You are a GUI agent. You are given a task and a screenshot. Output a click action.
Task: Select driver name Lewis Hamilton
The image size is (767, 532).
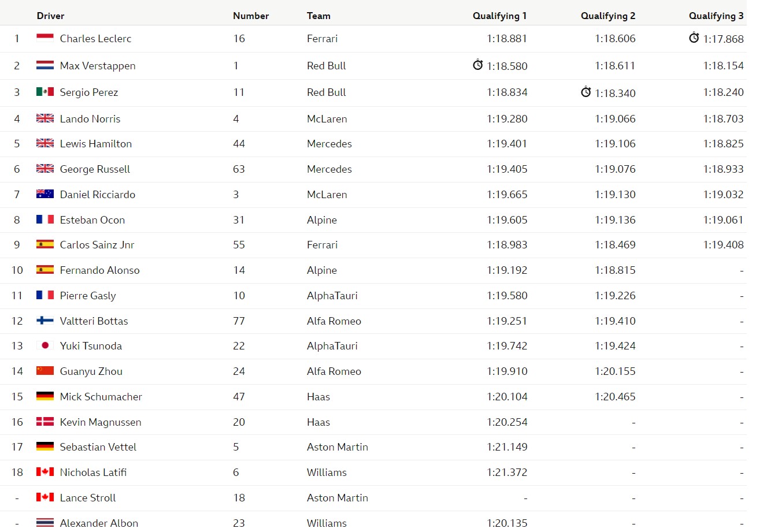[x=96, y=144]
